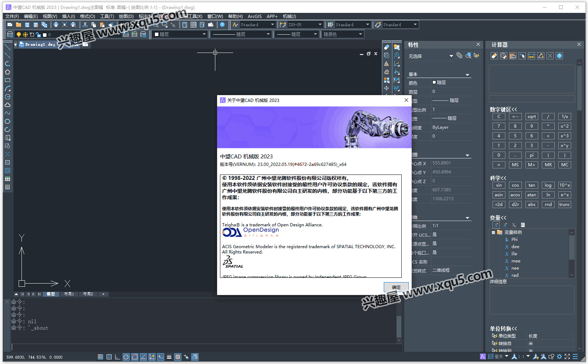Click the cos calculator button
Screen dimensions: 588x364
(x=515, y=185)
